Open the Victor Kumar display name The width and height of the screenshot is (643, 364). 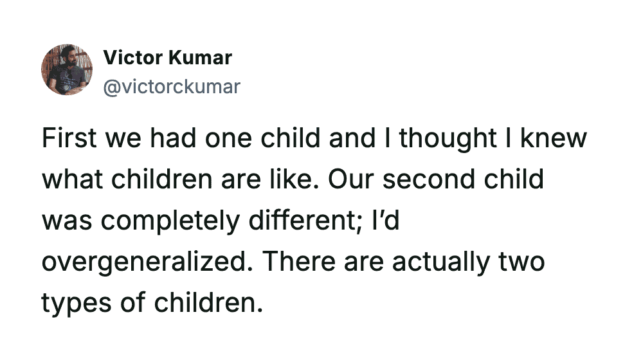click(x=167, y=58)
